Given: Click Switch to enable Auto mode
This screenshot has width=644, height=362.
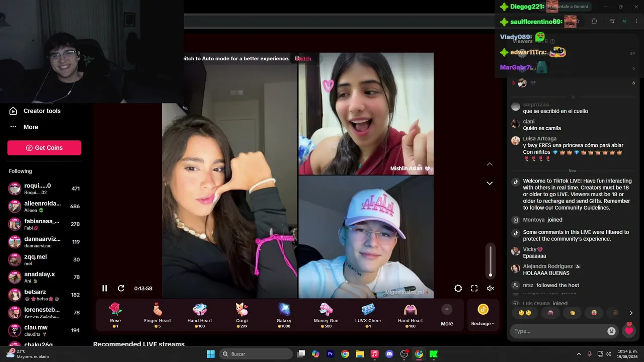Looking at the screenshot, I should pos(303,59).
